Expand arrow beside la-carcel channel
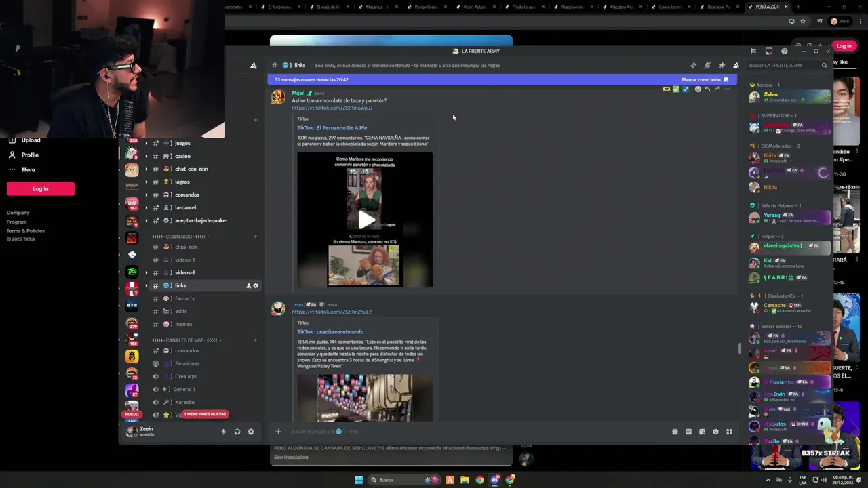Screen dimensions: 868x488 pyautogui.click(x=146, y=207)
